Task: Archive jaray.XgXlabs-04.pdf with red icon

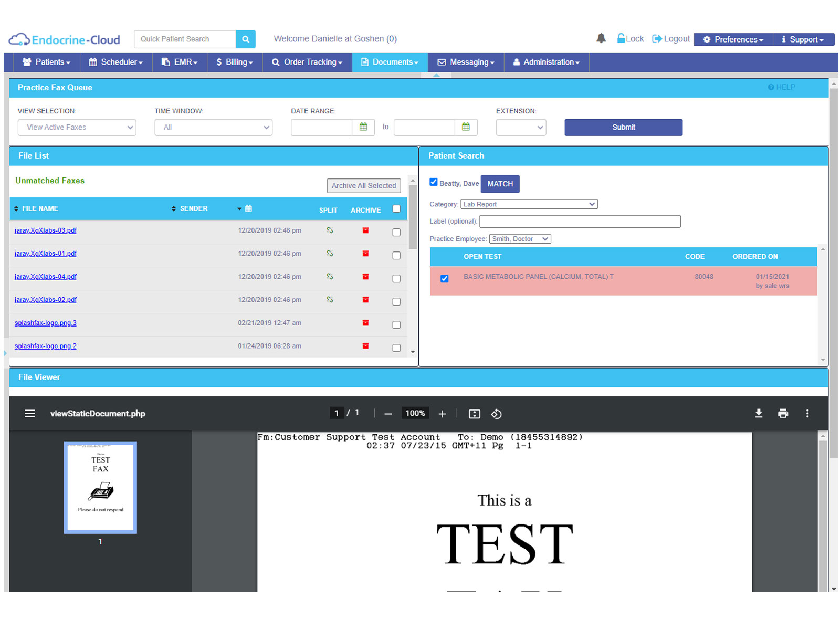Action: click(x=366, y=277)
